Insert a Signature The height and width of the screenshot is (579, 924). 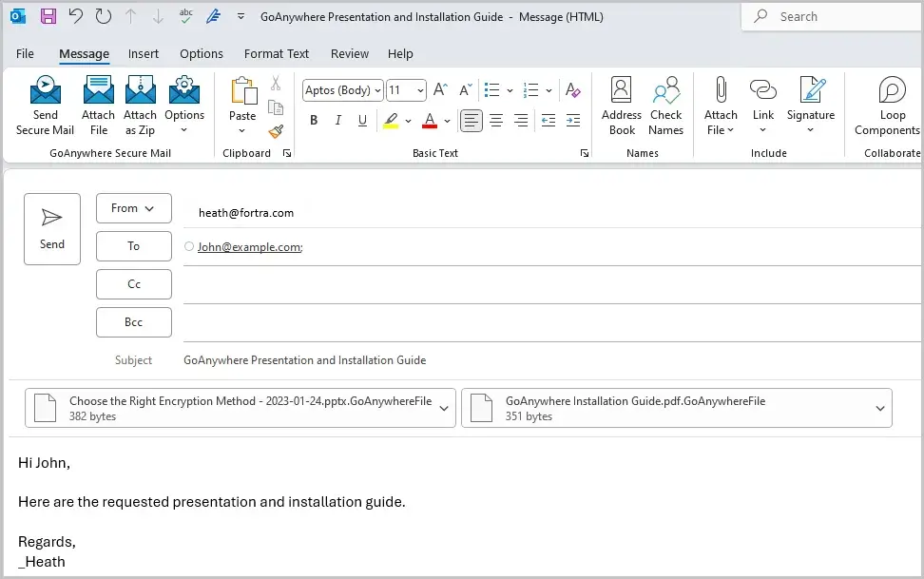810,105
